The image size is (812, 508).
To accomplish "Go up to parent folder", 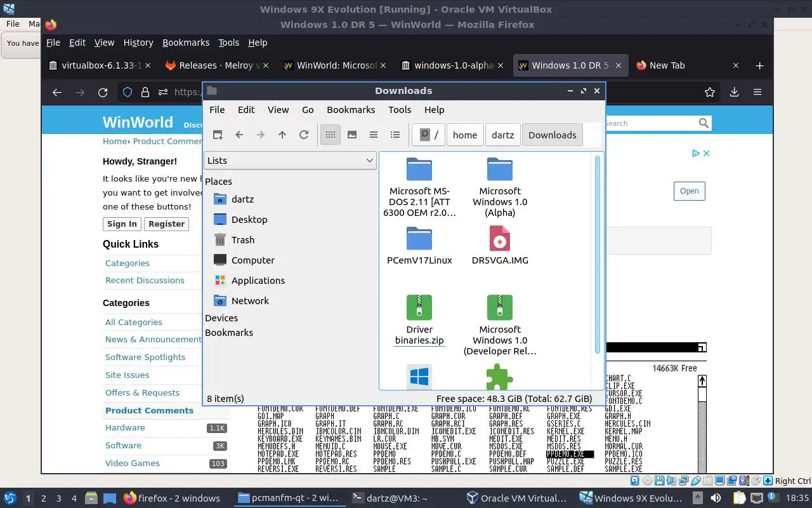I will tap(282, 135).
